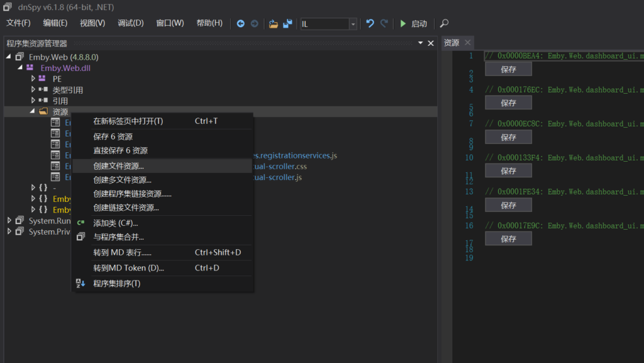Screen dimensions: 644x363
Task: Open the 调试(D) menu
Action: [x=131, y=23]
